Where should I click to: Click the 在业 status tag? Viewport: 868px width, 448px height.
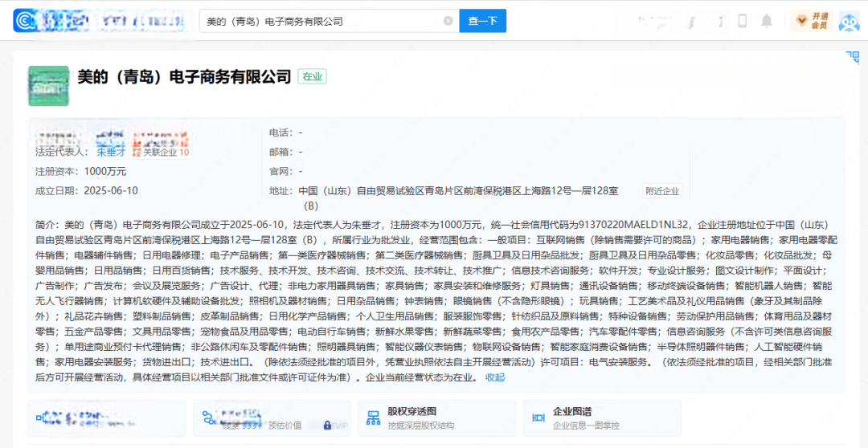312,77
